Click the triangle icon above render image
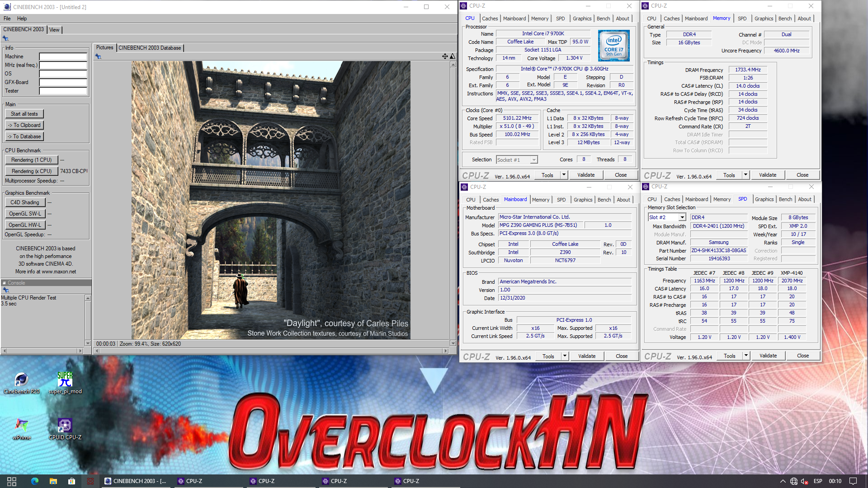This screenshot has width=868, height=488. point(453,56)
